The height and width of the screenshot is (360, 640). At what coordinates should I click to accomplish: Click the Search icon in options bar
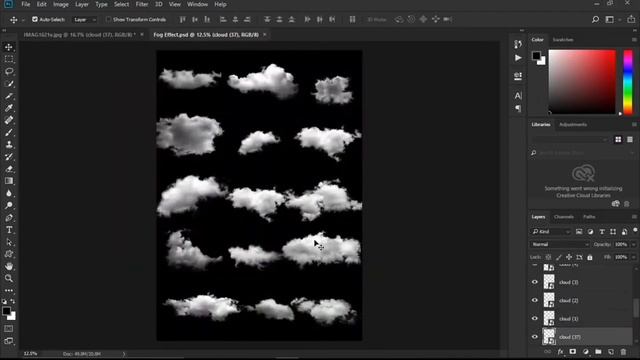(x=595, y=19)
